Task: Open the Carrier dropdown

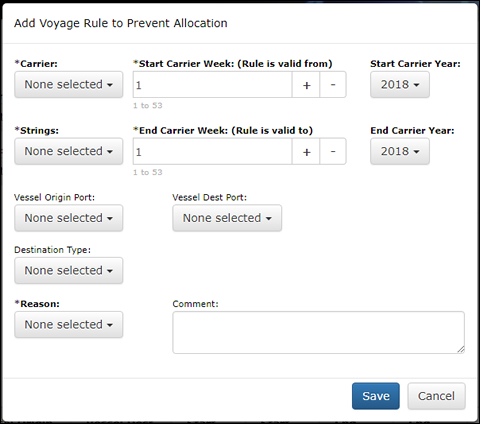Action: tap(68, 85)
